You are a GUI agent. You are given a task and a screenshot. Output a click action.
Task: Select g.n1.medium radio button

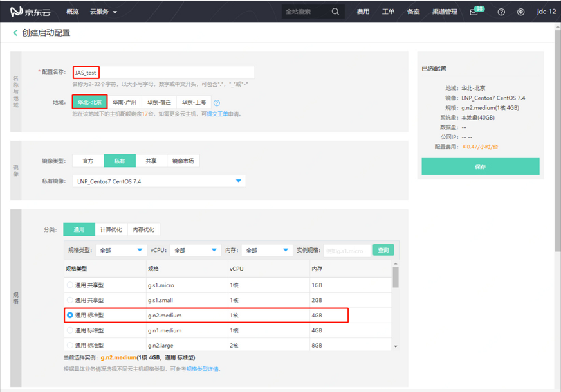point(69,330)
